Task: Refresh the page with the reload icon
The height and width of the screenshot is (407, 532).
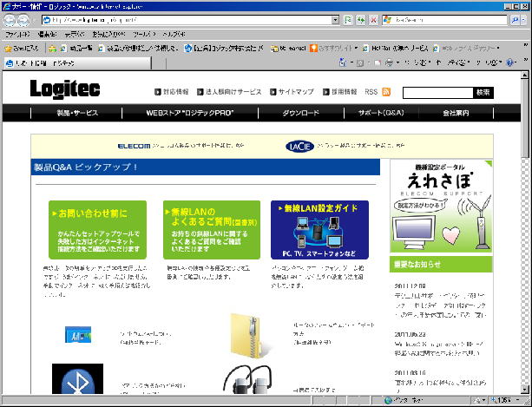Action: point(361,20)
